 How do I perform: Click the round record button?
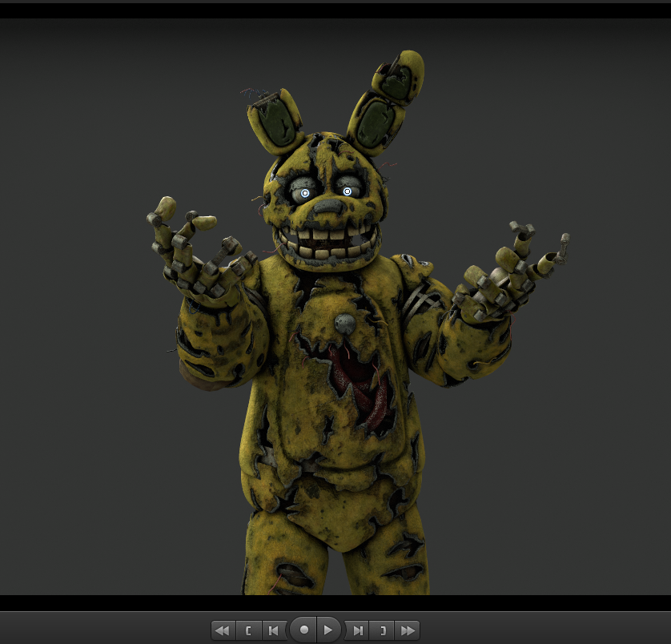(303, 630)
